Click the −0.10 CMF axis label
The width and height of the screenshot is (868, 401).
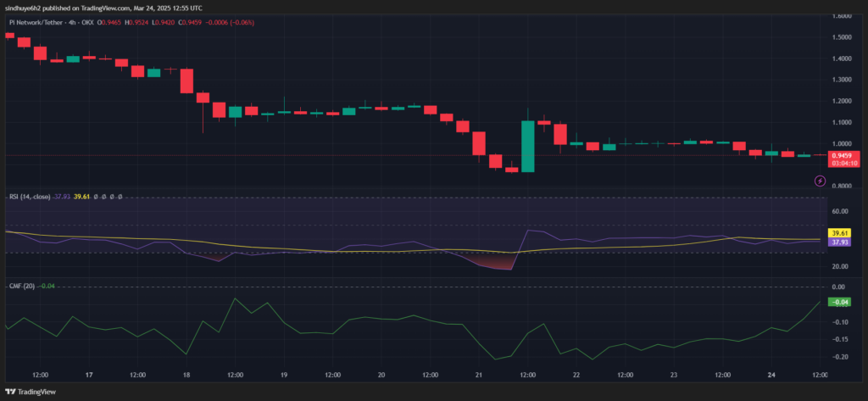tap(838, 322)
